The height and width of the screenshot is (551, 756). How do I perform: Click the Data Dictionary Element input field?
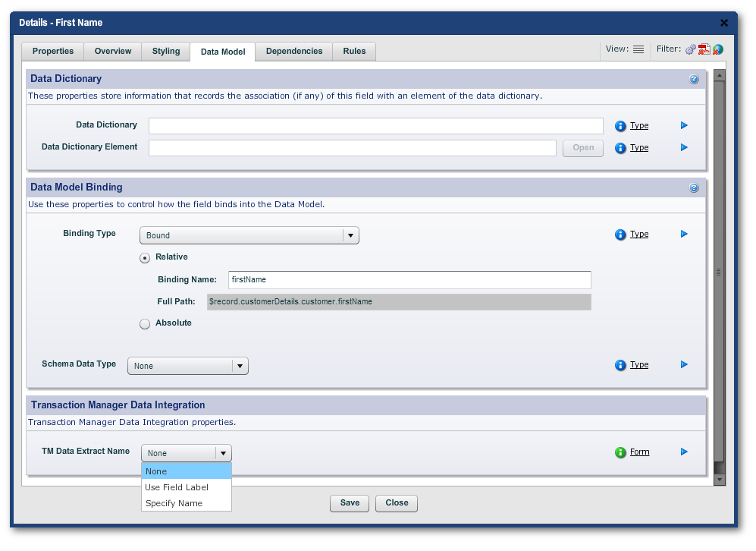tap(353, 148)
